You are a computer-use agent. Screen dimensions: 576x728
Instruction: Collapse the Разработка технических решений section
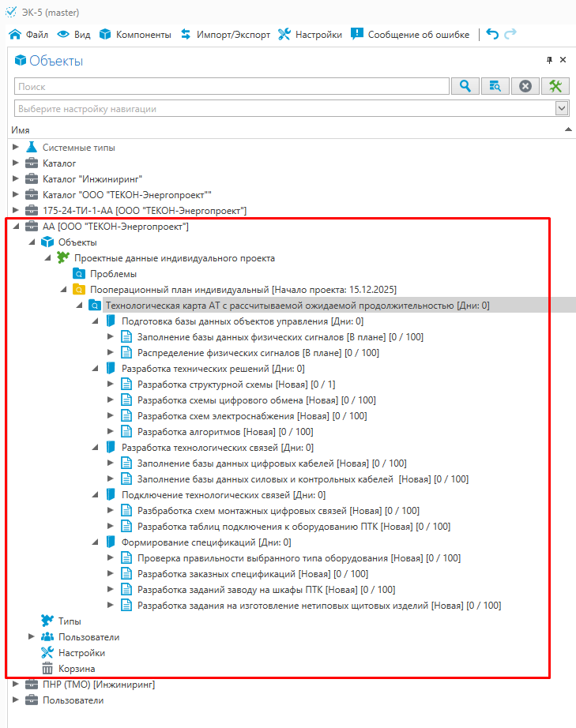coord(95,369)
